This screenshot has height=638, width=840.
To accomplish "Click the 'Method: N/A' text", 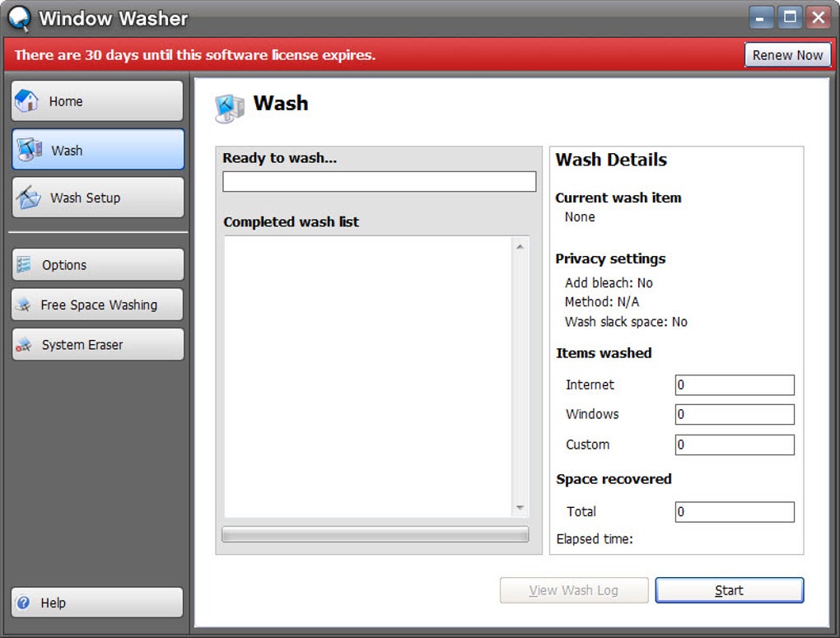I will pos(602,302).
